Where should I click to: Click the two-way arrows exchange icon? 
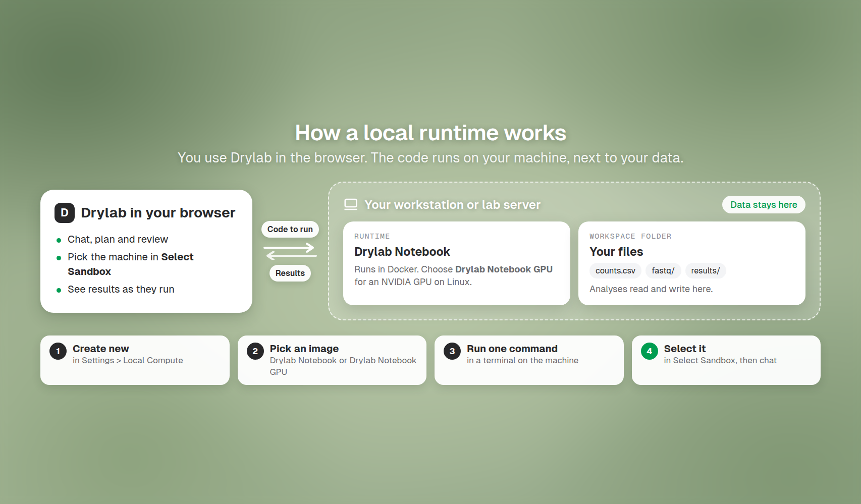290,251
